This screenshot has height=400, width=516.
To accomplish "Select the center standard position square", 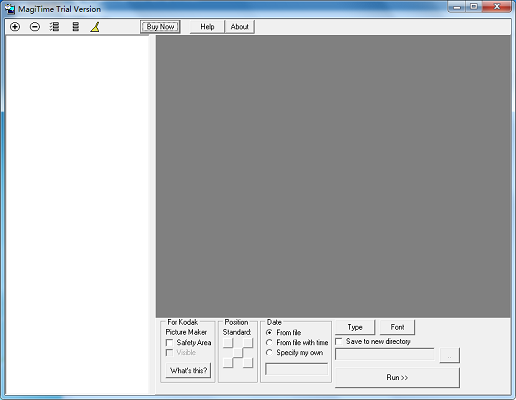I will click(x=238, y=353).
